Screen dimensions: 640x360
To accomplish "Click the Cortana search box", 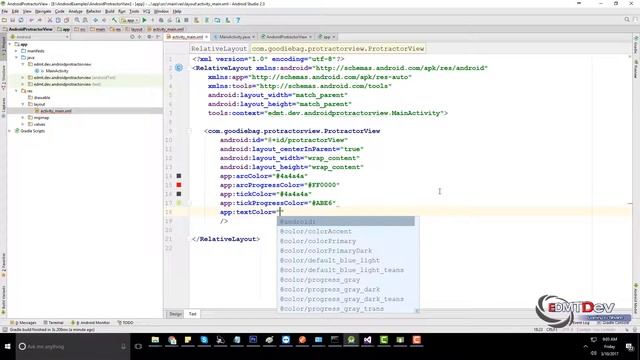I will (x=73, y=347).
